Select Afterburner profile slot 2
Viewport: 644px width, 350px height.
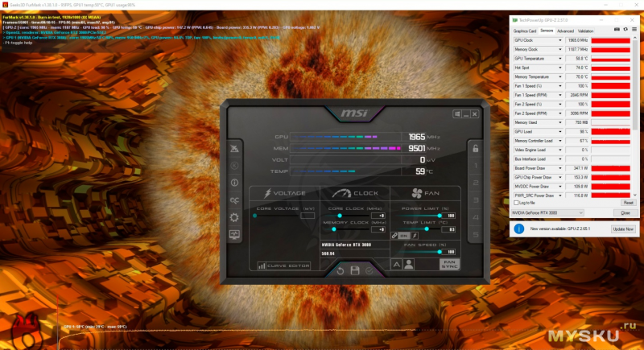pyautogui.click(x=476, y=183)
